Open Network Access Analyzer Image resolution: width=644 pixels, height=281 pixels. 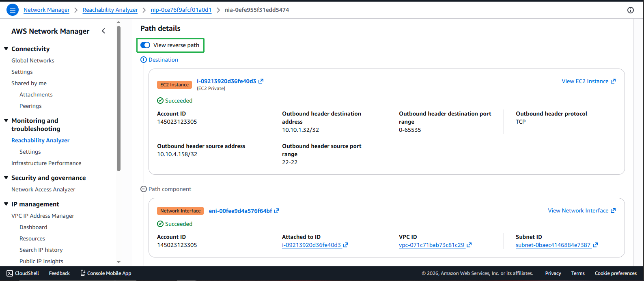click(x=43, y=189)
